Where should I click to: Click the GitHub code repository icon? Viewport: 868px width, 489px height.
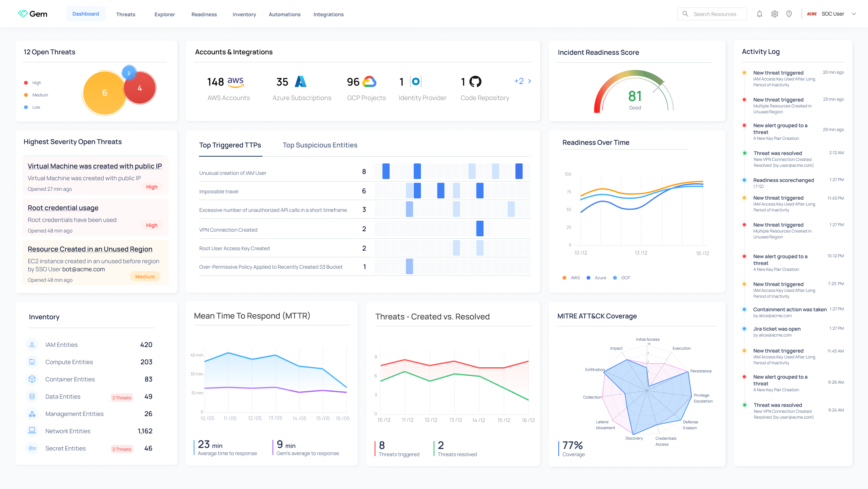(475, 82)
